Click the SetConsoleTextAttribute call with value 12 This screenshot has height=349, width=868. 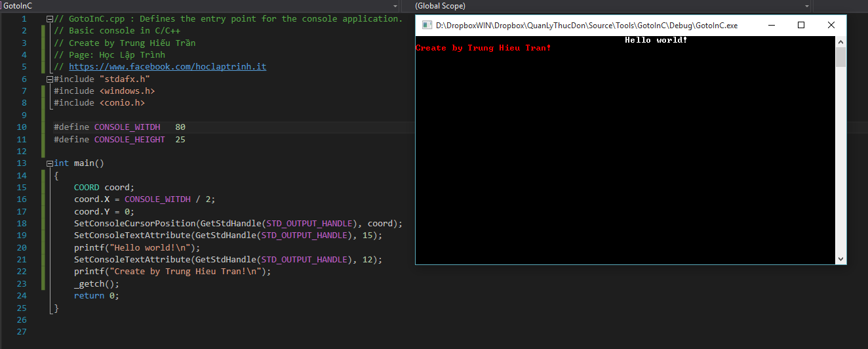(228, 260)
